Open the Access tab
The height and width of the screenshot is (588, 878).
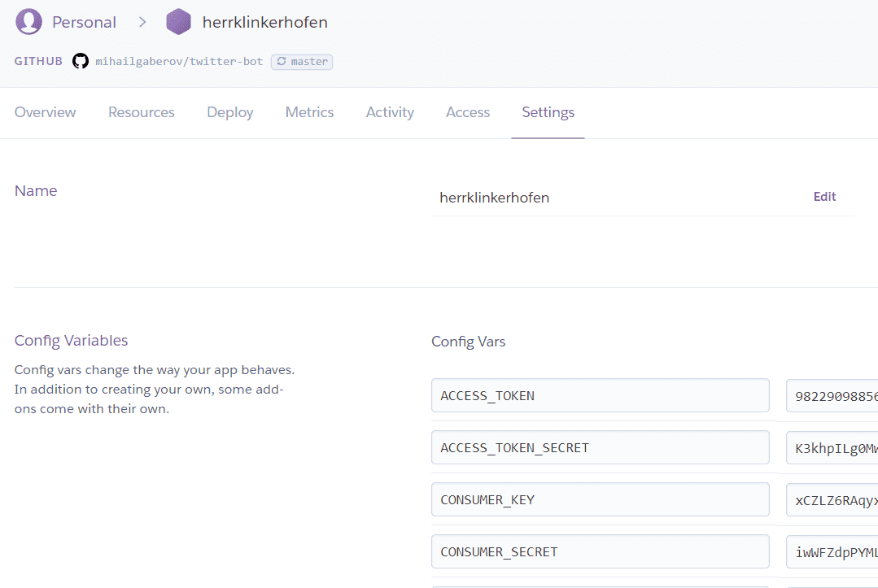[x=467, y=112]
